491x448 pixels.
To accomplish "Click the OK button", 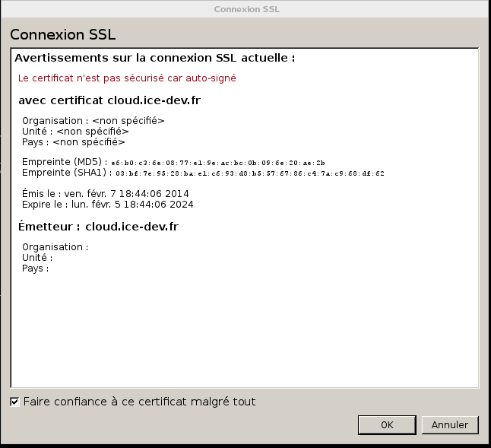I will point(387,424).
